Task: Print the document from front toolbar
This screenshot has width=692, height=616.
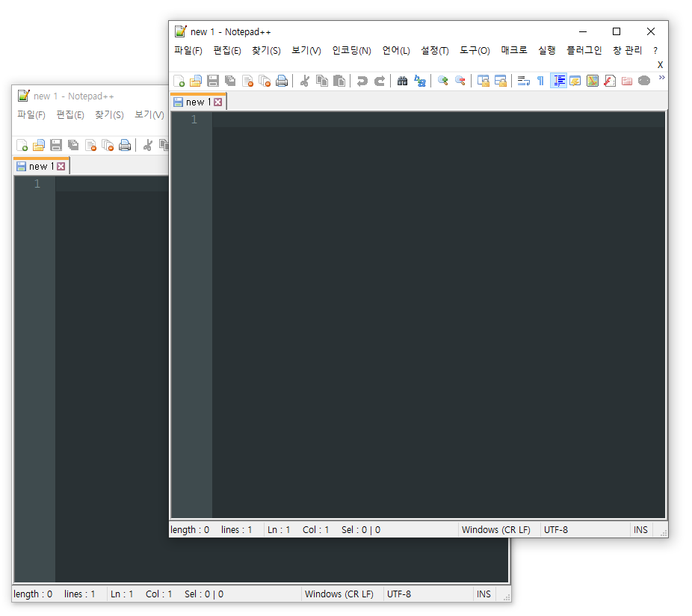Action: pos(282,81)
